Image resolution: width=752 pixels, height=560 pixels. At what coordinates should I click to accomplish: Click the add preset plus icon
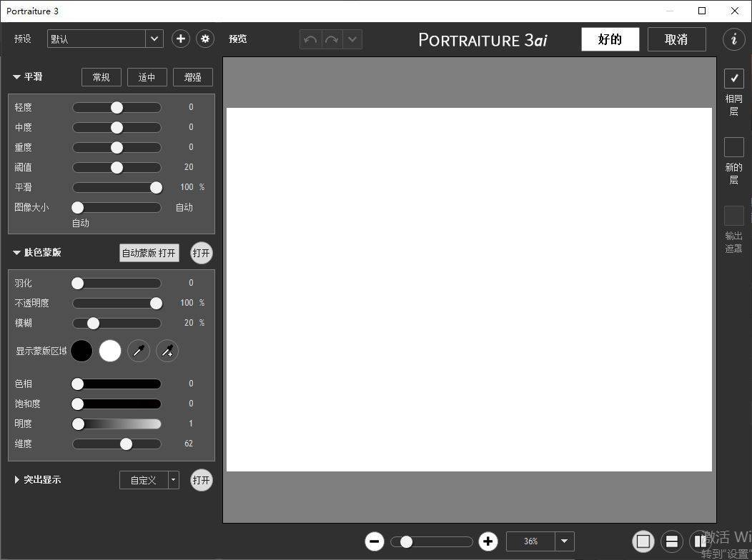coord(181,39)
